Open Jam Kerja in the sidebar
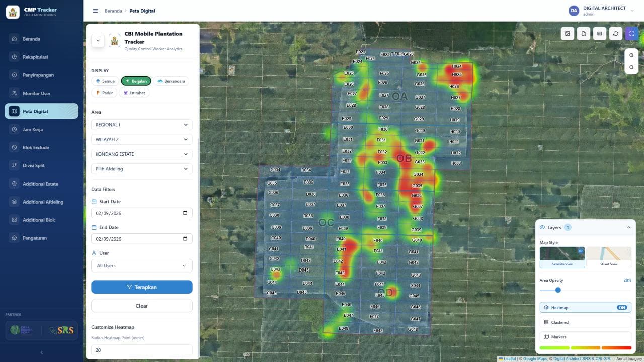Screen dimensions: 644x362 pyautogui.click(x=41, y=129)
